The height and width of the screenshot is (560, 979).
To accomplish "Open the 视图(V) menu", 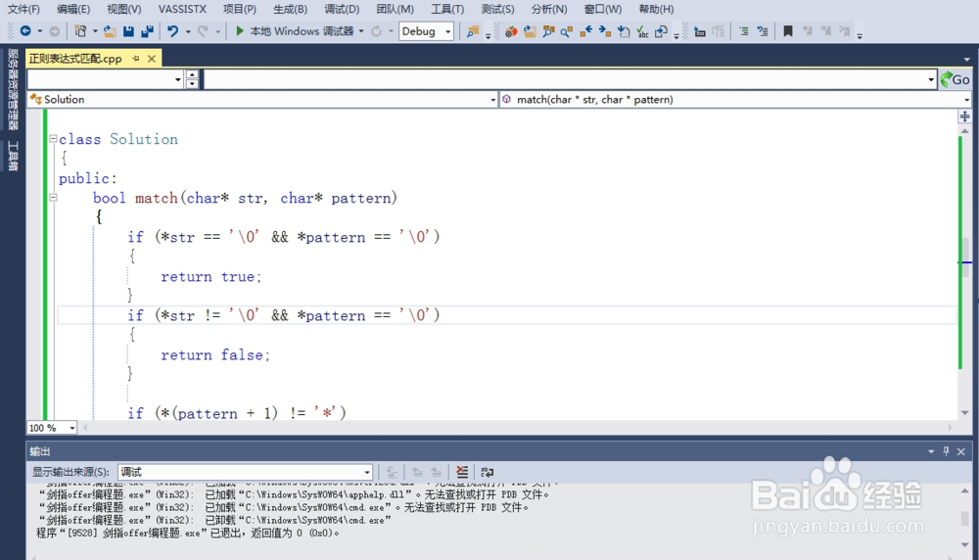I will [x=123, y=9].
